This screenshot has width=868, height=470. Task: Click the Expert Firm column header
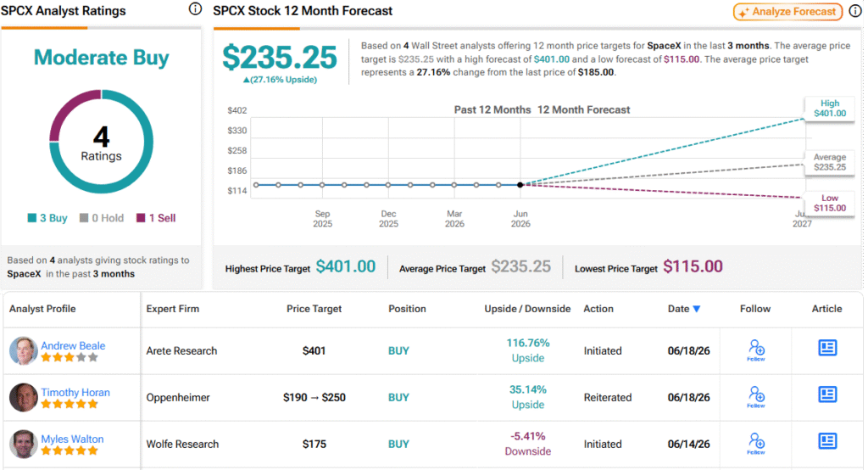173,309
